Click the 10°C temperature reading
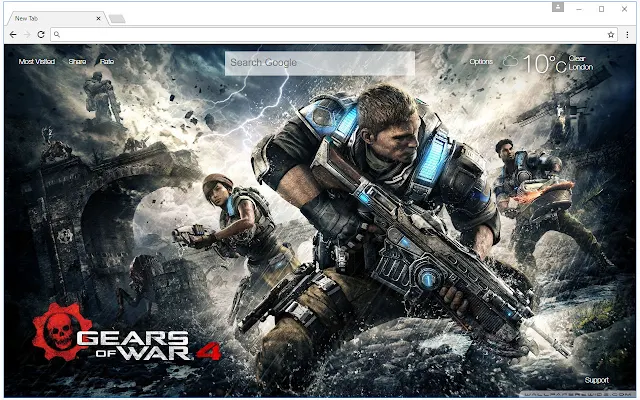 tap(544, 64)
